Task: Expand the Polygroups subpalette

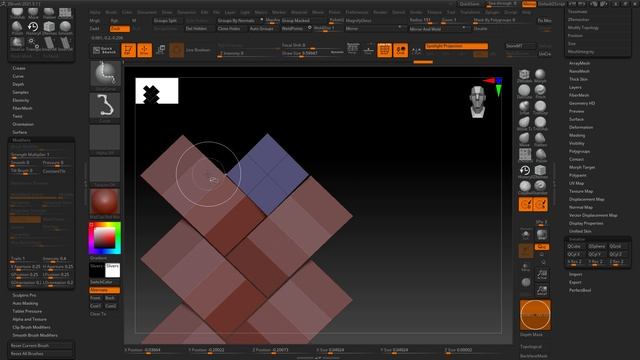Action: 580,151
